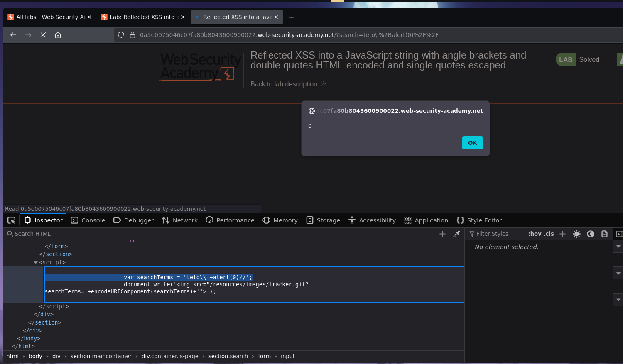Activate the element picker tool
The width and height of the screenshot is (623, 364).
pyautogui.click(x=12, y=220)
